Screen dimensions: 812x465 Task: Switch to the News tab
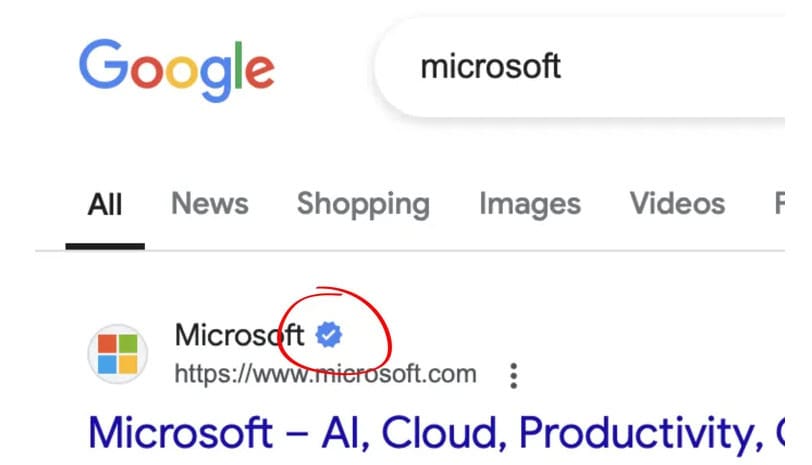pos(210,203)
